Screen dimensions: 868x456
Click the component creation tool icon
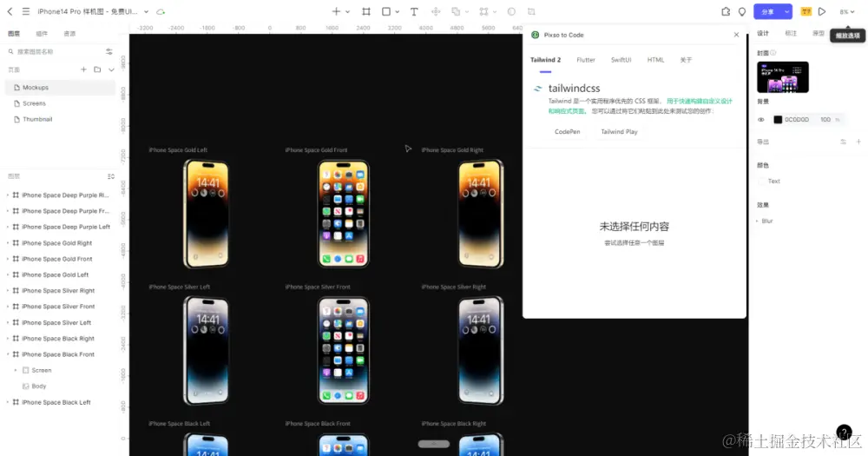pyautogui.click(x=436, y=11)
